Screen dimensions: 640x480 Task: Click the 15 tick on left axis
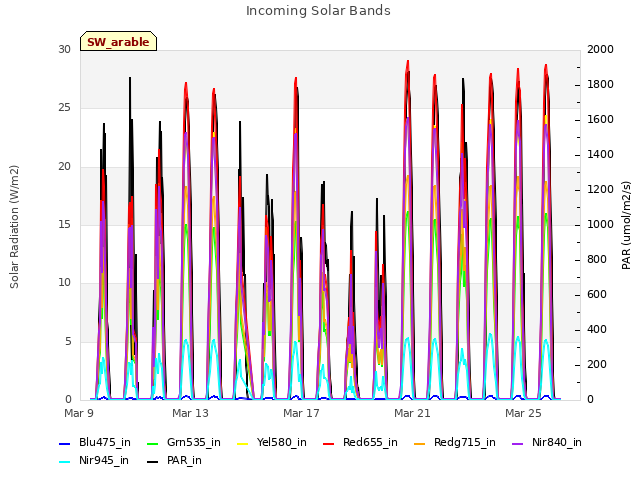tap(64, 224)
